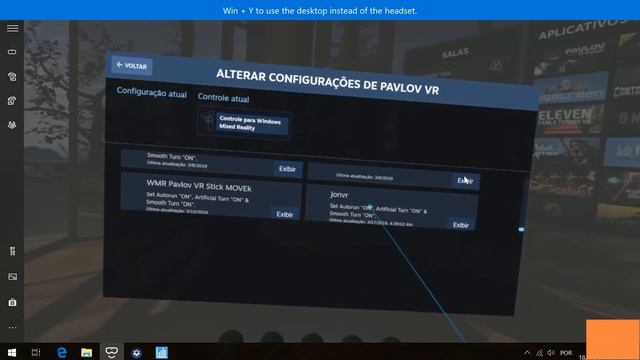
Task: Switch to Mixed Reality Portal taskbar icon
Action: point(111,353)
